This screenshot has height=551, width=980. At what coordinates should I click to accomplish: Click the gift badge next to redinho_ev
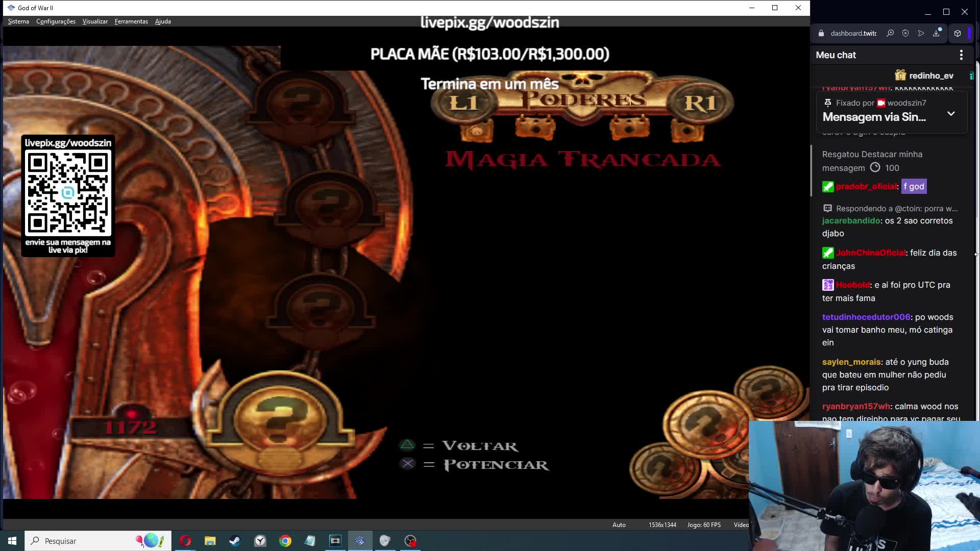pyautogui.click(x=900, y=76)
